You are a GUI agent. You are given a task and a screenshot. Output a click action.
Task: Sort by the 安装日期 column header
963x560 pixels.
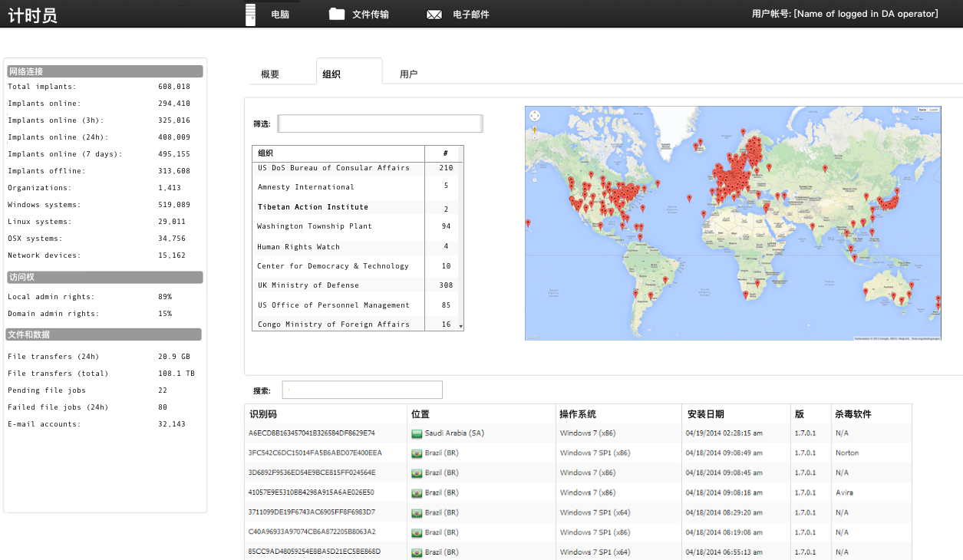click(736, 413)
